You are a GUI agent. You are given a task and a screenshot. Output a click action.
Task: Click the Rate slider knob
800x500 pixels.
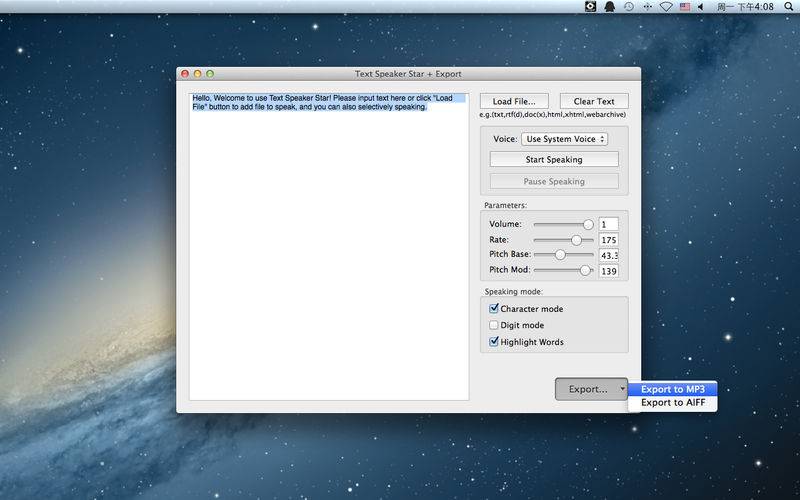pyautogui.click(x=576, y=240)
